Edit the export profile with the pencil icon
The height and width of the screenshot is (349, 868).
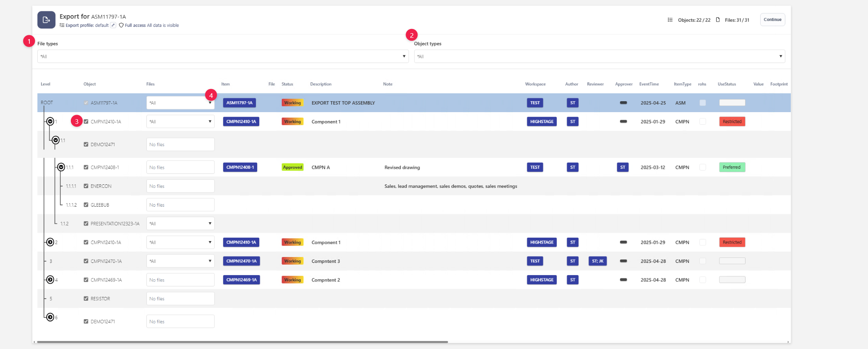click(113, 25)
